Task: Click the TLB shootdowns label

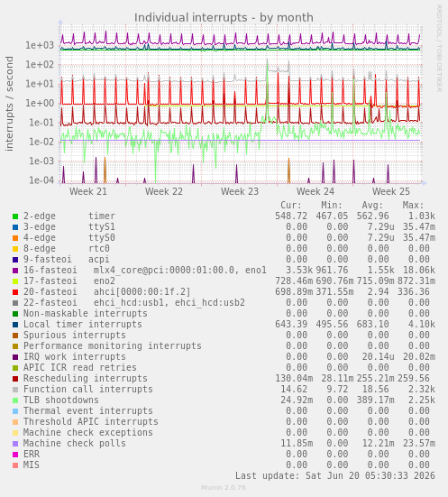Action: coord(61,400)
